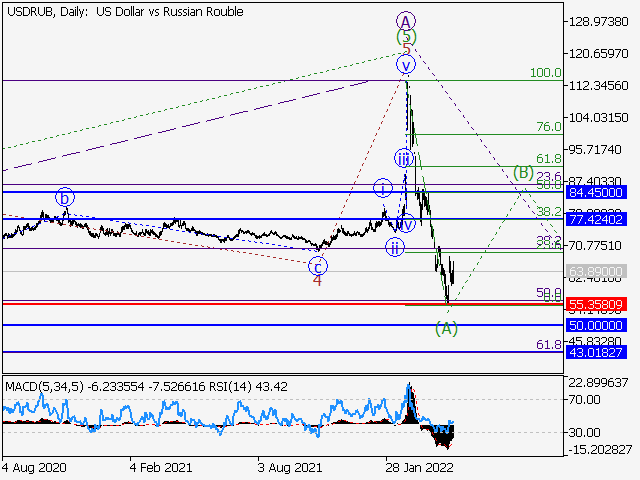Screen dimensions: 640x480
Task: Click the blue 50.00000 price level tag
Action: pyautogui.click(x=596, y=325)
